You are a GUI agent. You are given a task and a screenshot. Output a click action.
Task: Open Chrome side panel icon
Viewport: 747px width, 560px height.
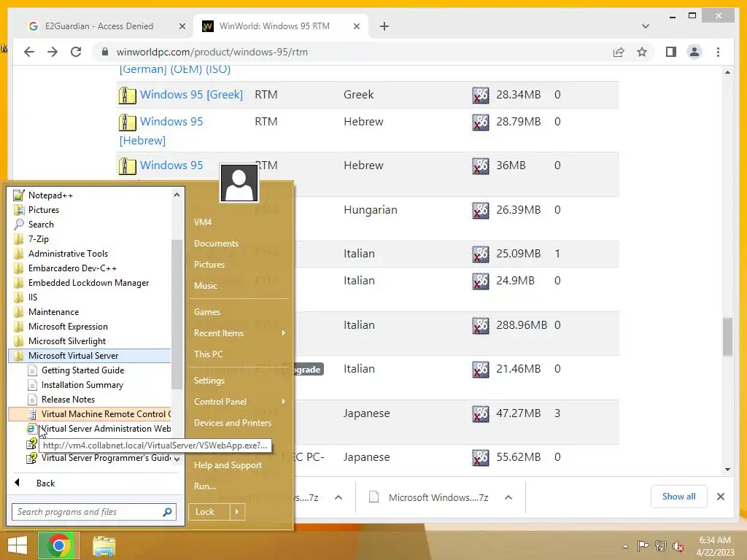671,52
